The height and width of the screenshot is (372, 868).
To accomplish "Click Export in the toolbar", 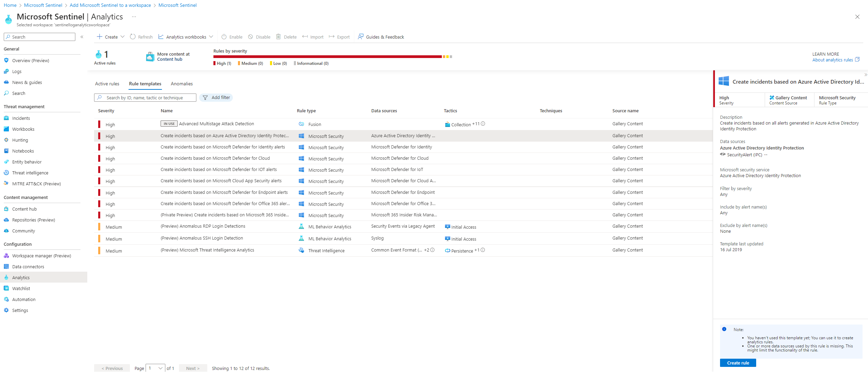I will click(340, 37).
